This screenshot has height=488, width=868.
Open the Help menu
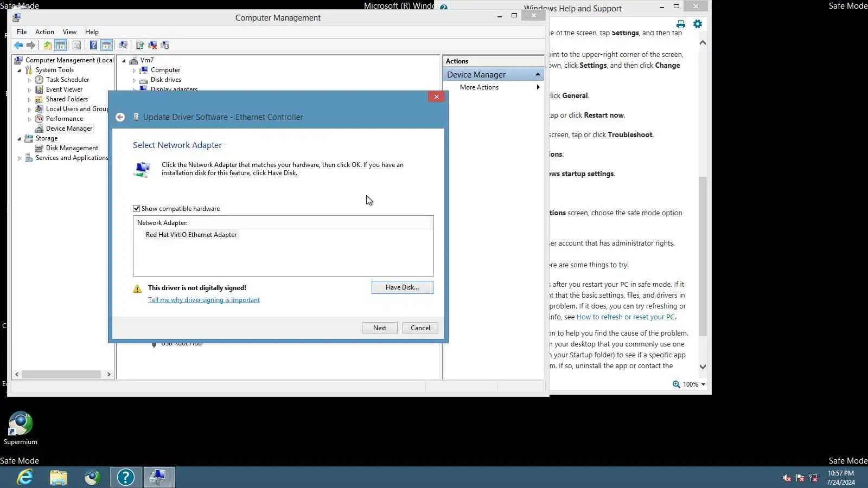click(x=92, y=32)
